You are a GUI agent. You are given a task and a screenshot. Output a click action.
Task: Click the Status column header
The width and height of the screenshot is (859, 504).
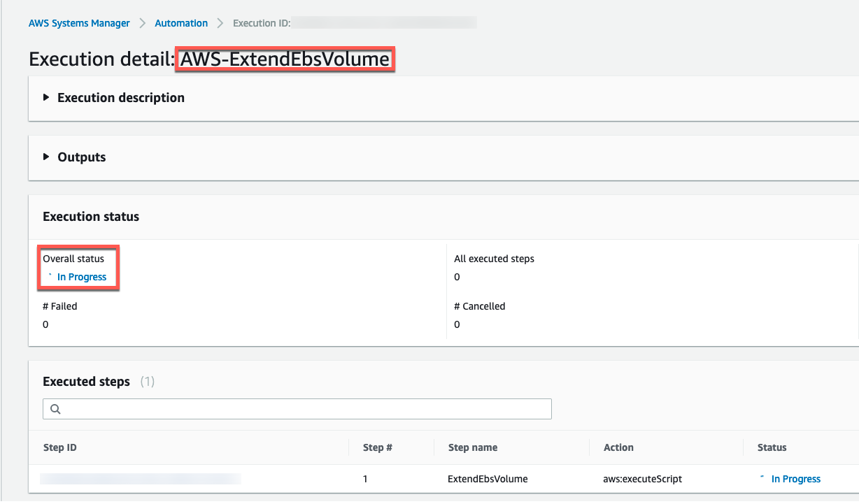pos(772,447)
